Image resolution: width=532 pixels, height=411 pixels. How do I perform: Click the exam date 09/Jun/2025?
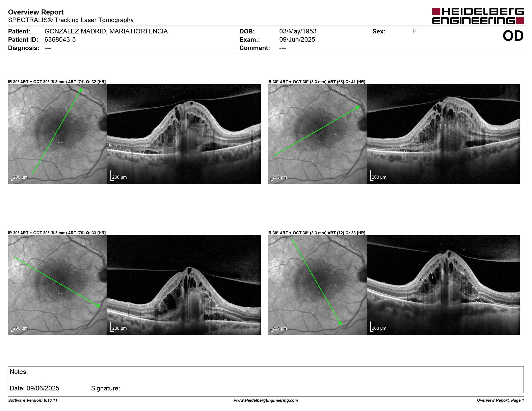tap(297, 39)
